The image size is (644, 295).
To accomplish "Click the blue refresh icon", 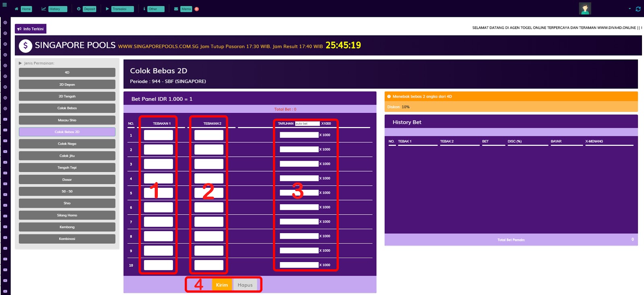I will (x=638, y=9).
